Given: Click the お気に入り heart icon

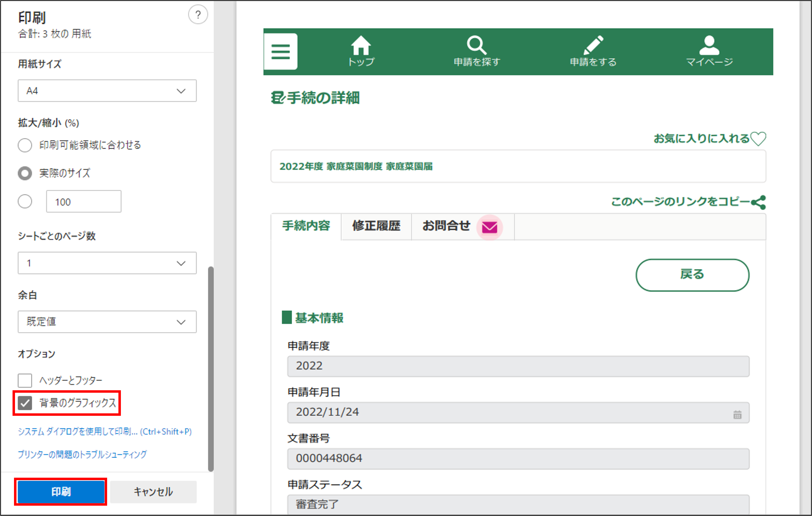Looking at the screenshot, I should coord(759,139).
